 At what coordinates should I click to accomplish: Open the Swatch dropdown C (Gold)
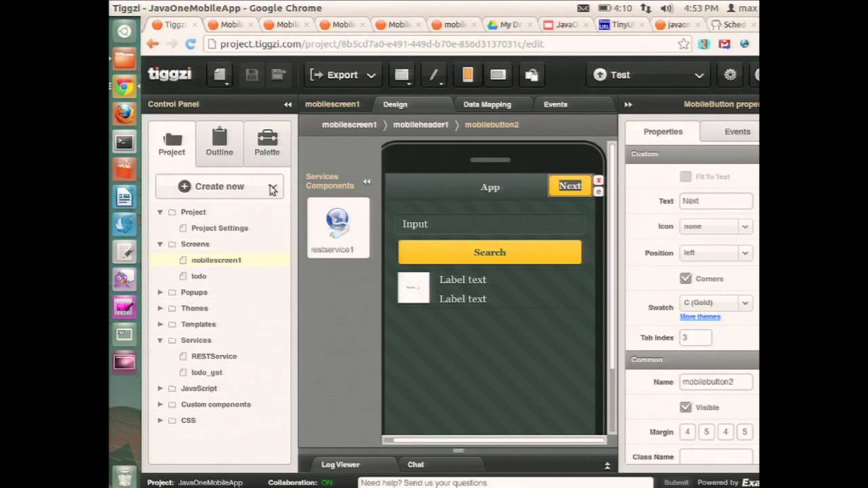(x=715, y=303)
